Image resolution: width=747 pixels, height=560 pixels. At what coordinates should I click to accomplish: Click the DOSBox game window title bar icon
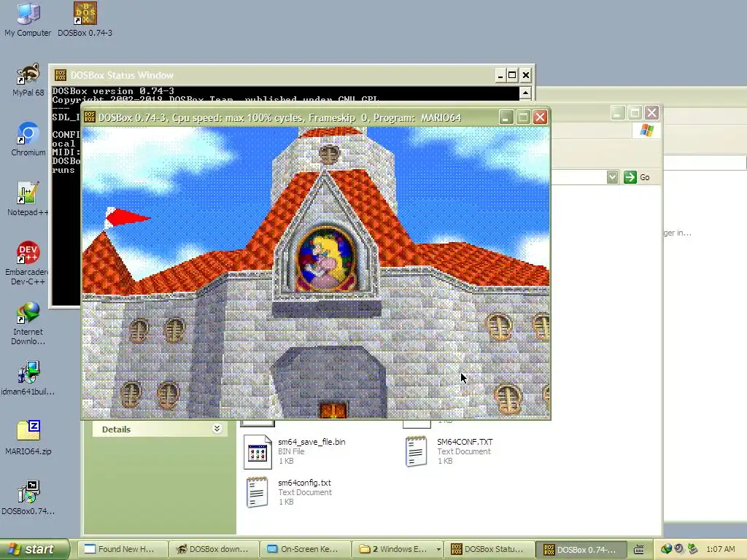tap(90, 117)
